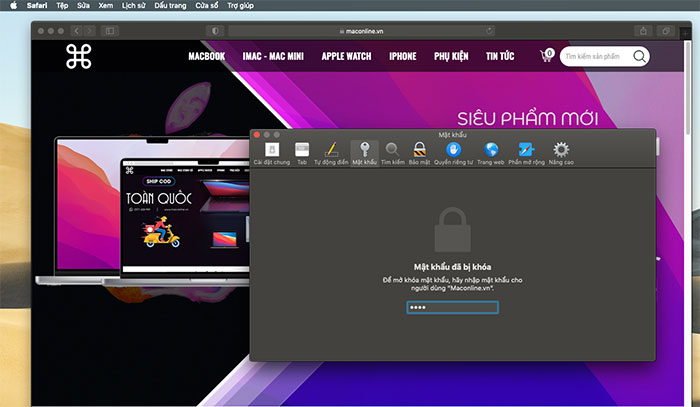Open the Phần mở rộng preferences pane

click(526, 154)
